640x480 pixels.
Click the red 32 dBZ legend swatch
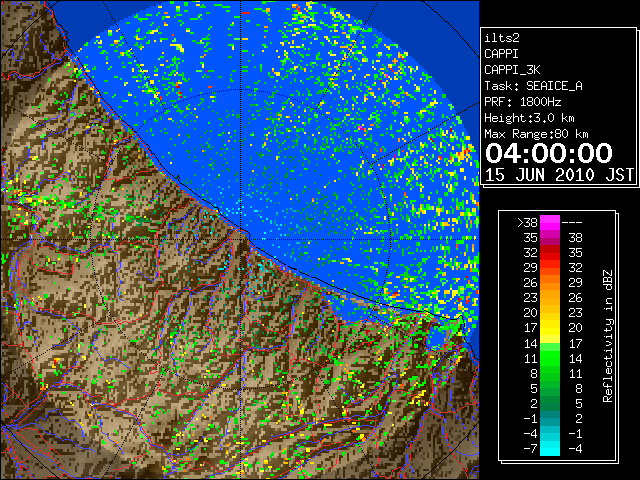click(x=550, y=253)
